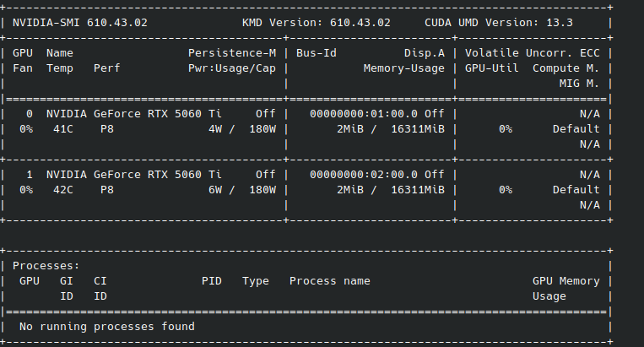
Task: Click the Usage label under GPU Memory
Action: [549, 296]
